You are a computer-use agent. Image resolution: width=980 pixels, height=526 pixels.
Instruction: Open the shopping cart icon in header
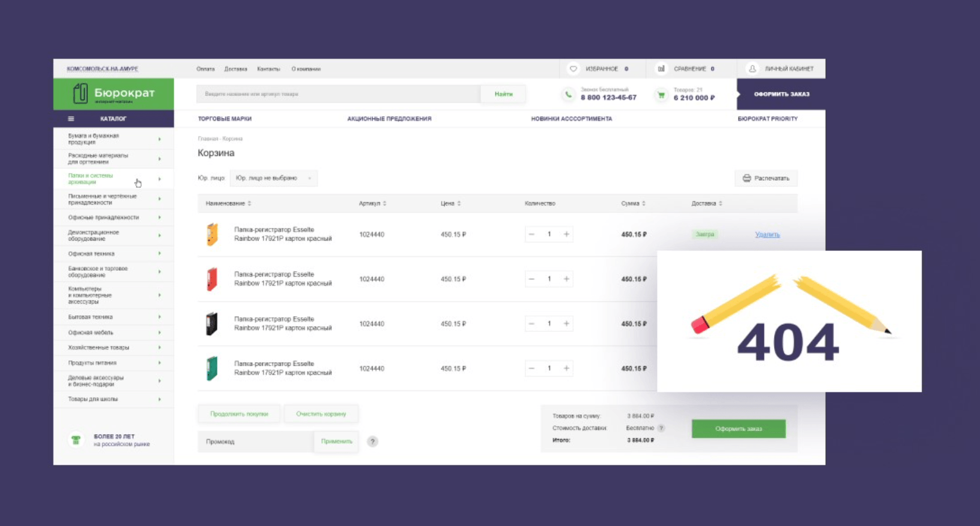coord(661,95)
